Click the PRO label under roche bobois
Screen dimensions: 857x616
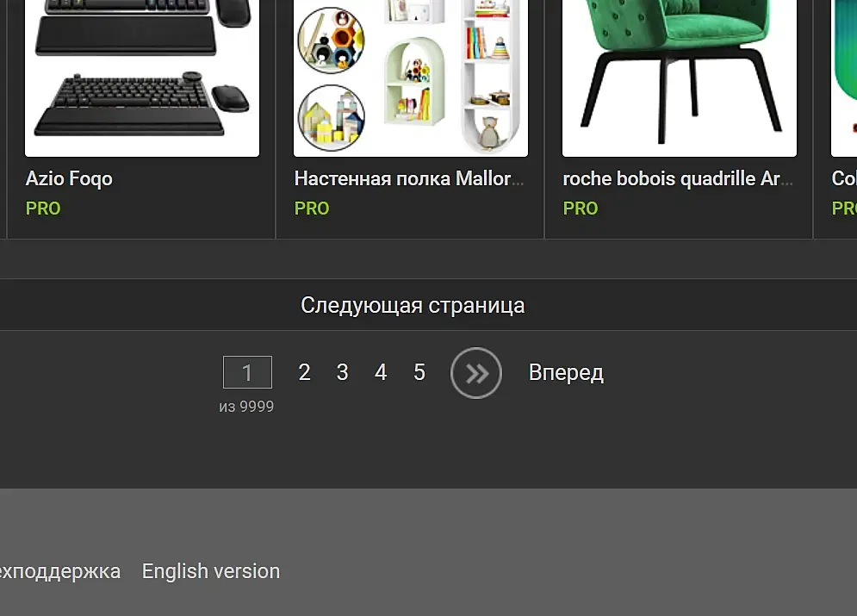[581, 208]
